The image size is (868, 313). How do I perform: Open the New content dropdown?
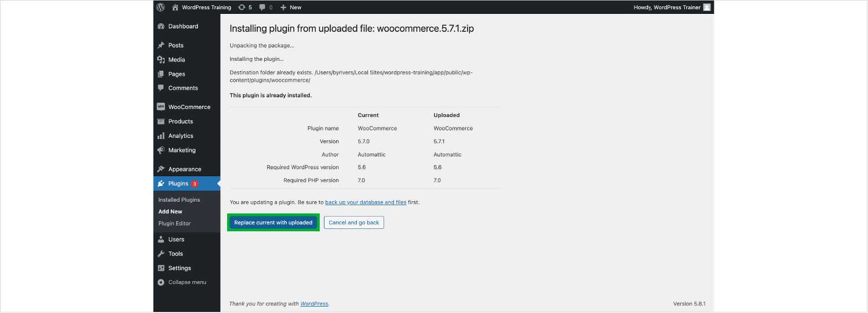tap(291, 8)
